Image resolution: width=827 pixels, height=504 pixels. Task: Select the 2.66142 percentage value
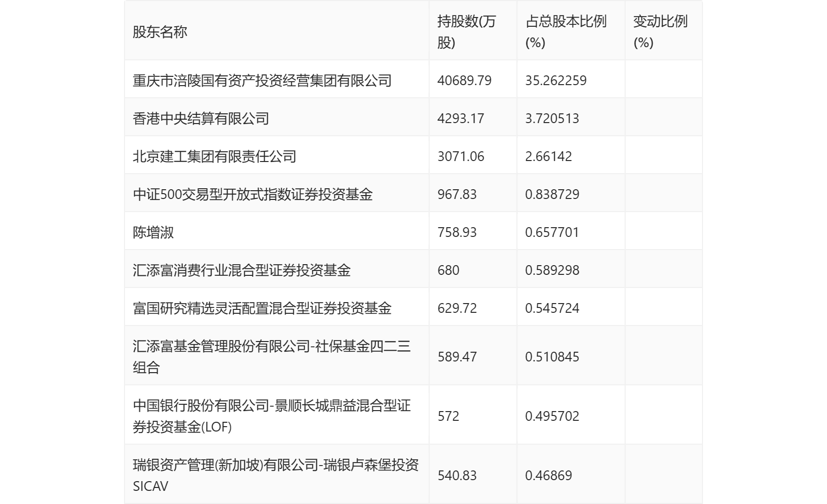coord(549,156)
